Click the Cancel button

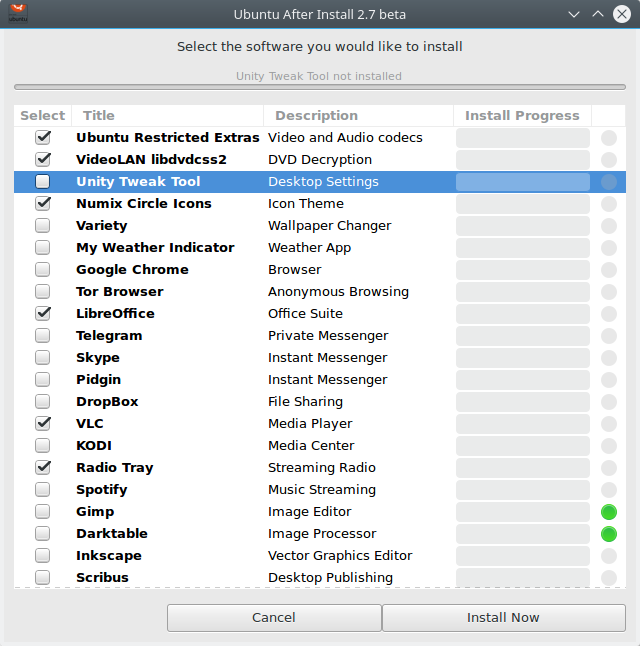coord(274,618)
